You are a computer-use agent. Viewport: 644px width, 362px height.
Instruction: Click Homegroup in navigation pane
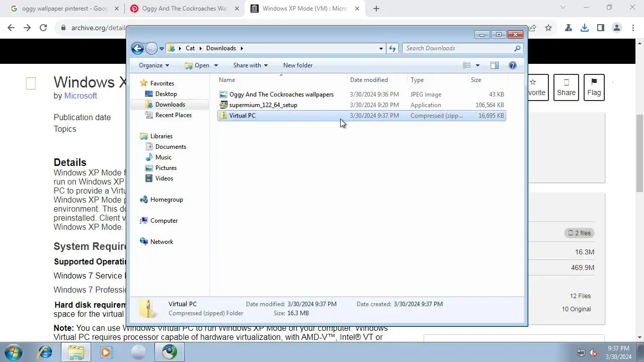[166, 200]
